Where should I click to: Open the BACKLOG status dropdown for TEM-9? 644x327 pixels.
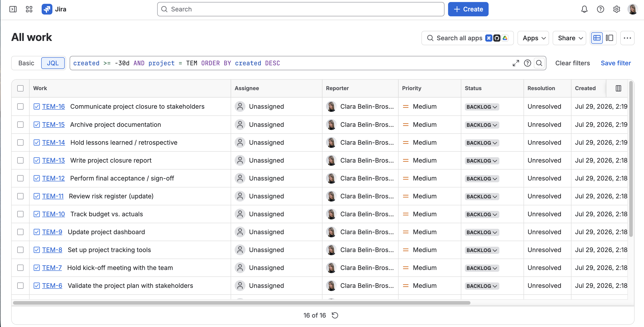pyautogui.click(x=482, y=232)
